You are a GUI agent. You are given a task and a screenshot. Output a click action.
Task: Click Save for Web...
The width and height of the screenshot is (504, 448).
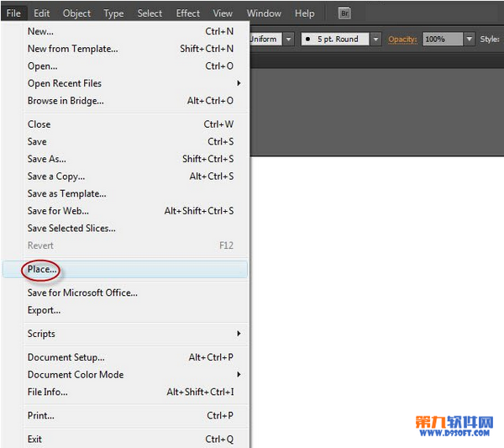pyautogui.click(x=130, y=211)
